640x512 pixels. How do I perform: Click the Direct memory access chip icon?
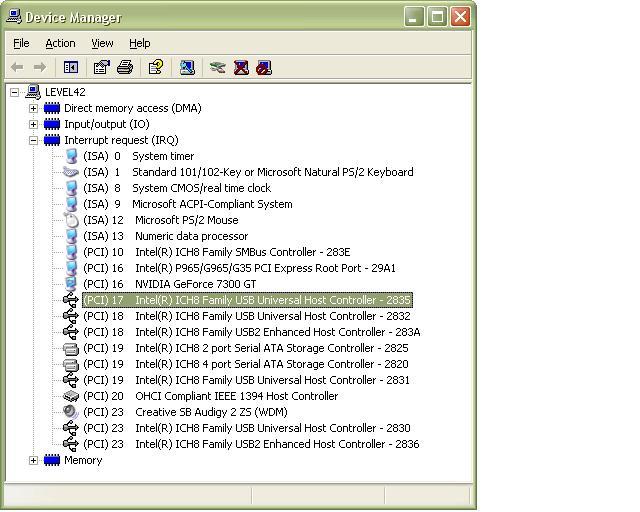52,108
